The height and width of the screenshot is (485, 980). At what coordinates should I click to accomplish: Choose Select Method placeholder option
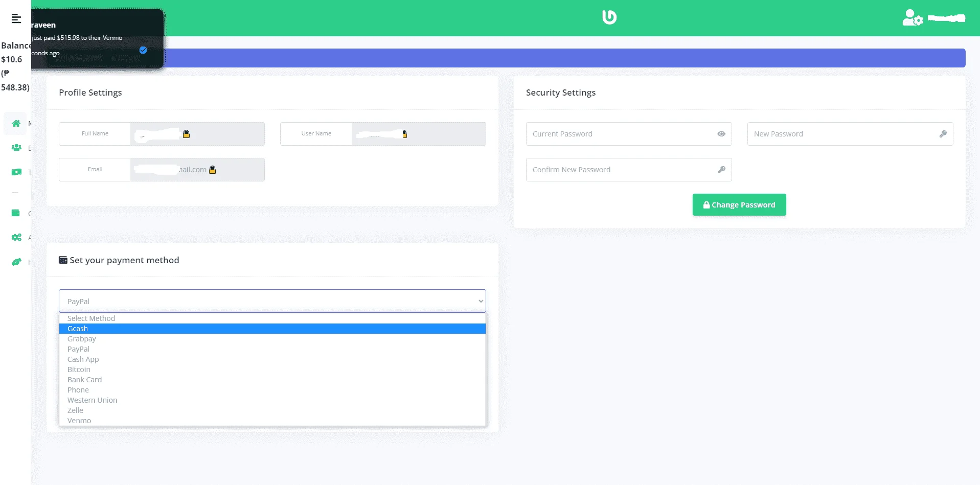tap(272, 318)
